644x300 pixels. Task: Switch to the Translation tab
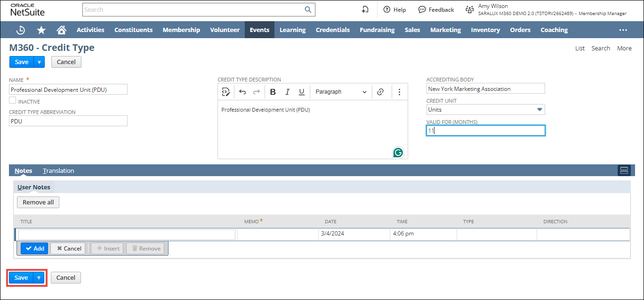[58, 171]
